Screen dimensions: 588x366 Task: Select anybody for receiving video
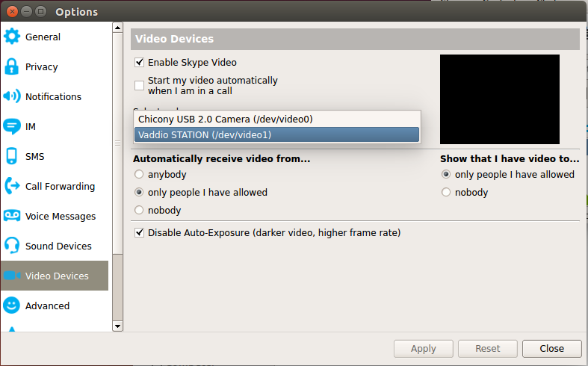point(139,174)
